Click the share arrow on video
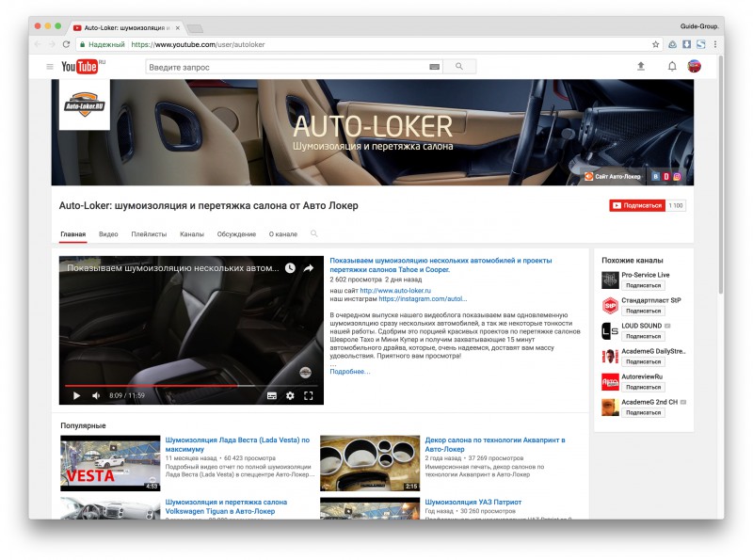753x560 pixels. 309,268
